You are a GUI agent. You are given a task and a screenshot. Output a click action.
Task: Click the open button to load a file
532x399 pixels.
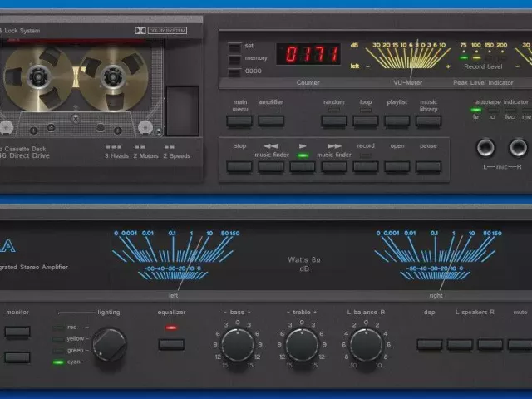[x=397, y=166]
